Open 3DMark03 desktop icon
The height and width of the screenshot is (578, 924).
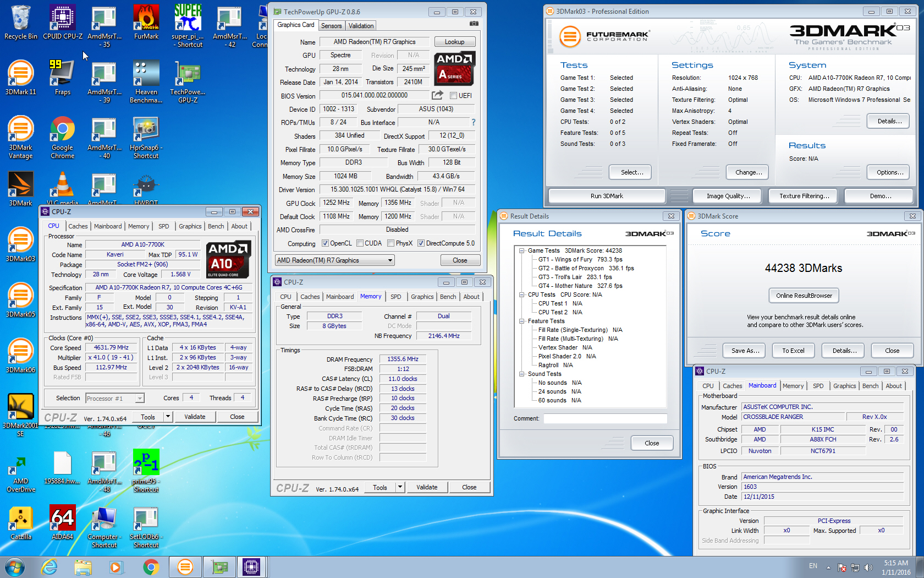click(x=20, y=244)
